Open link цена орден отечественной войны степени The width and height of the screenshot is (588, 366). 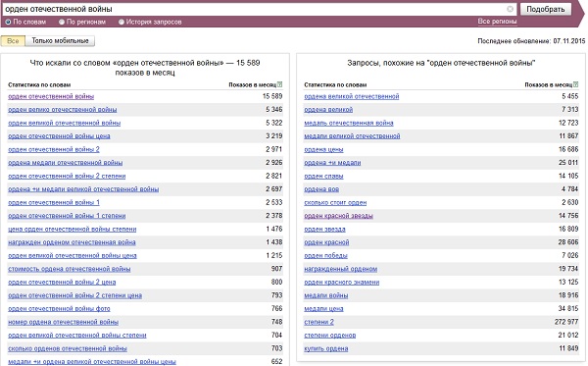coord(72,229)
